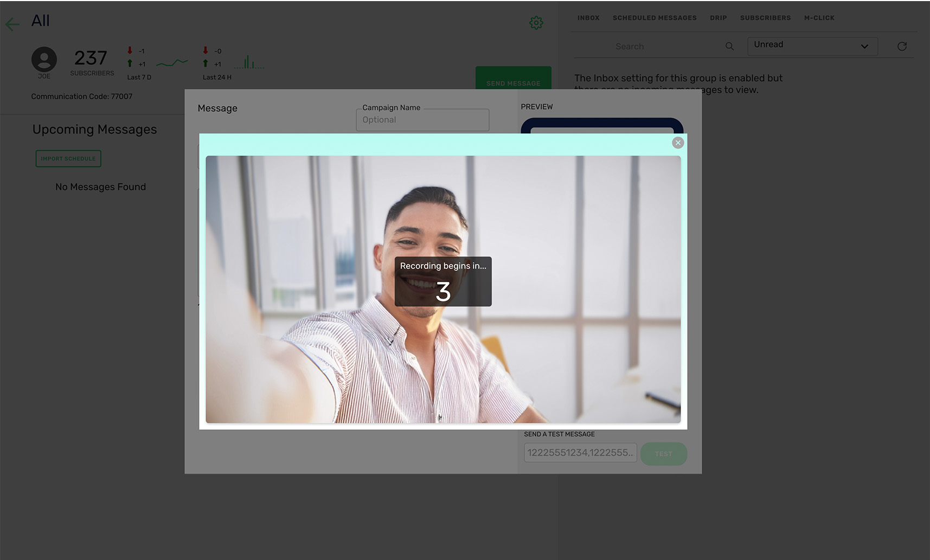Select the Subscribers tab
Image resolution: width=930 pixels, height=560 pixels.
point(765,18)
